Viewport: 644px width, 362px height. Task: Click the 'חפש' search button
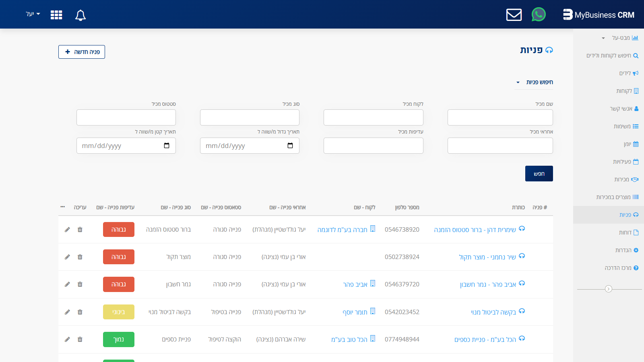tap(539, 174)
